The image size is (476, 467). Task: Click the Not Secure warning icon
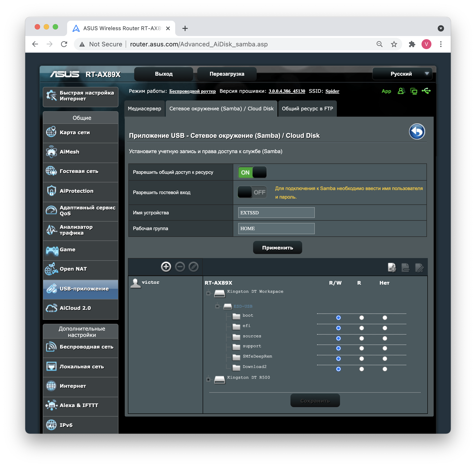tap(82, 44)
